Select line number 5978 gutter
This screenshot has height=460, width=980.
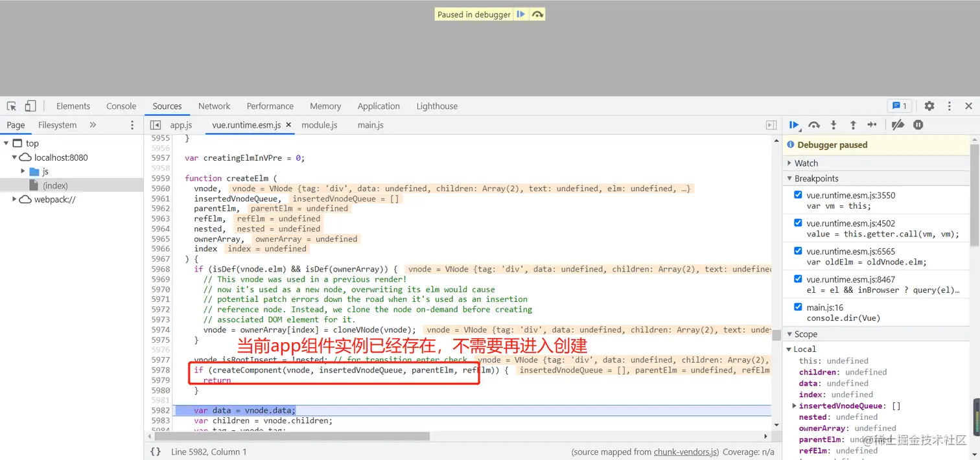[161, 370]
